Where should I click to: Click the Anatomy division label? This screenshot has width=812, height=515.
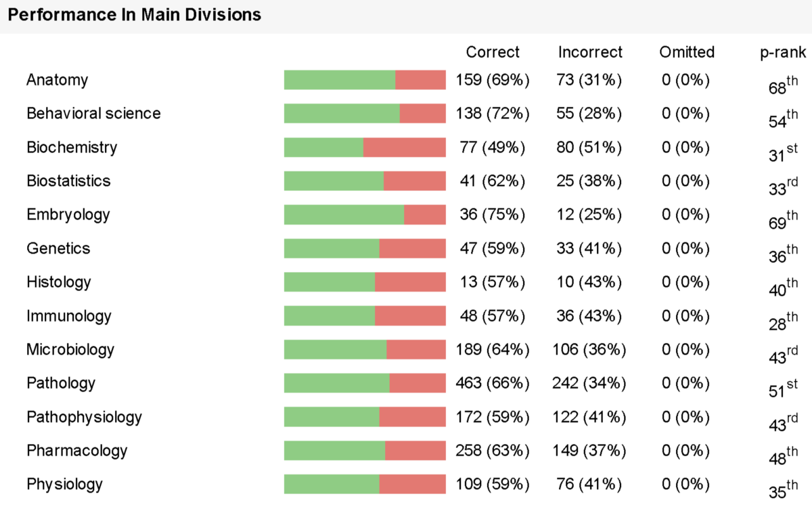tap(58, 80)
